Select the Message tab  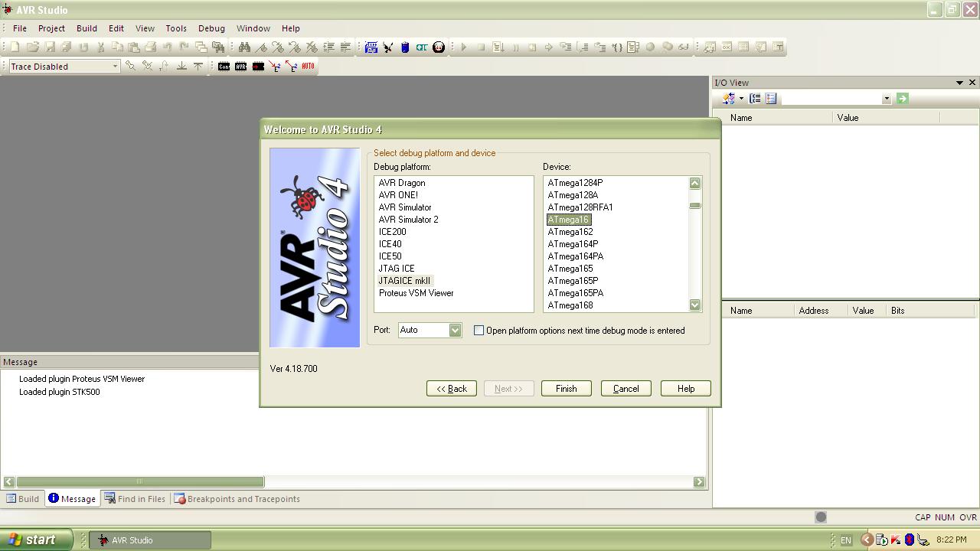coord(72,499)
